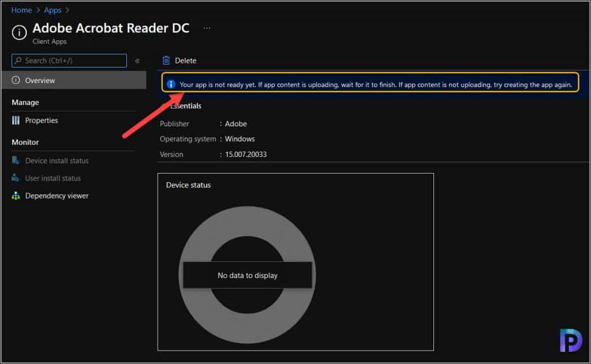Viewport: 591px width, 364px height.
Task: Click the Dependency viewer tree icon
Action: point(16,196)
